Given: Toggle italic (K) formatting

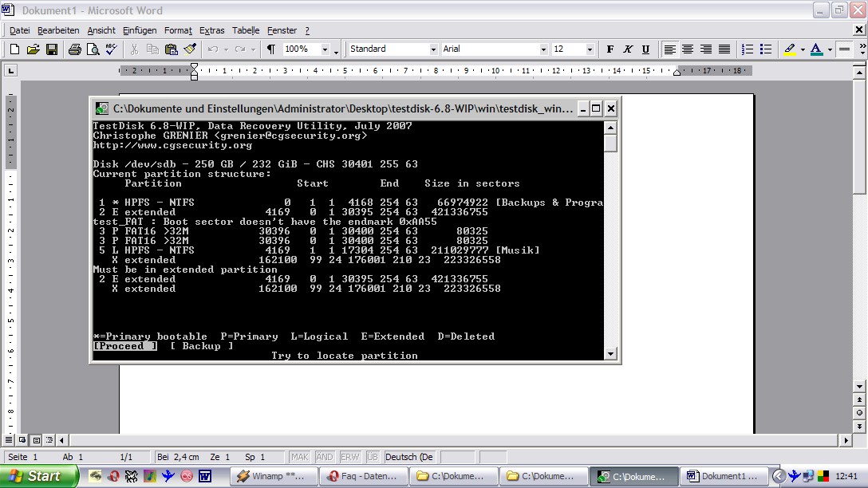Looking at the screenshot, I should pyautogui.click(x=628, y=49).
